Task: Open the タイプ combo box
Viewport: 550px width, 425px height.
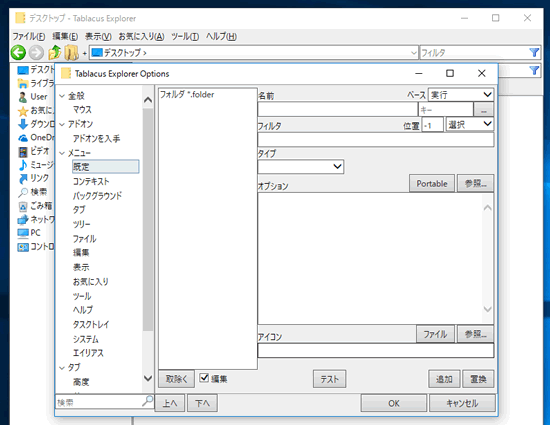Action: tap(301, 167)
